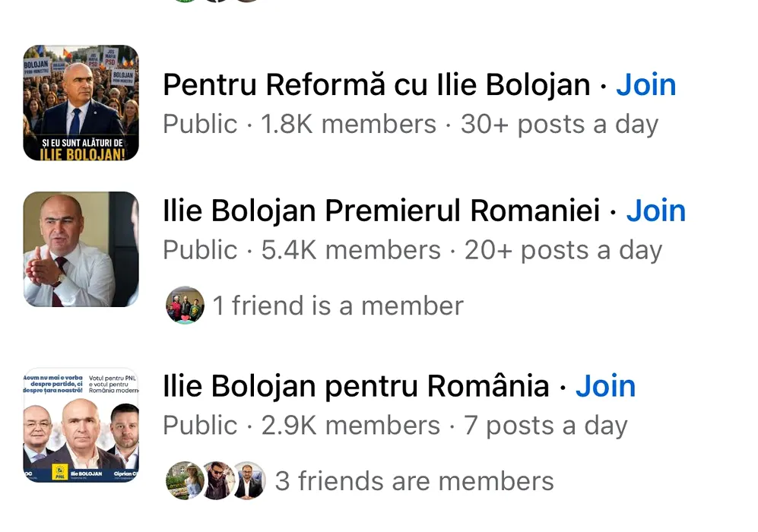The width and height of the screenshot is (758, 532).
Task: Click the 1 friend is a member text
Action: (338, 306)
